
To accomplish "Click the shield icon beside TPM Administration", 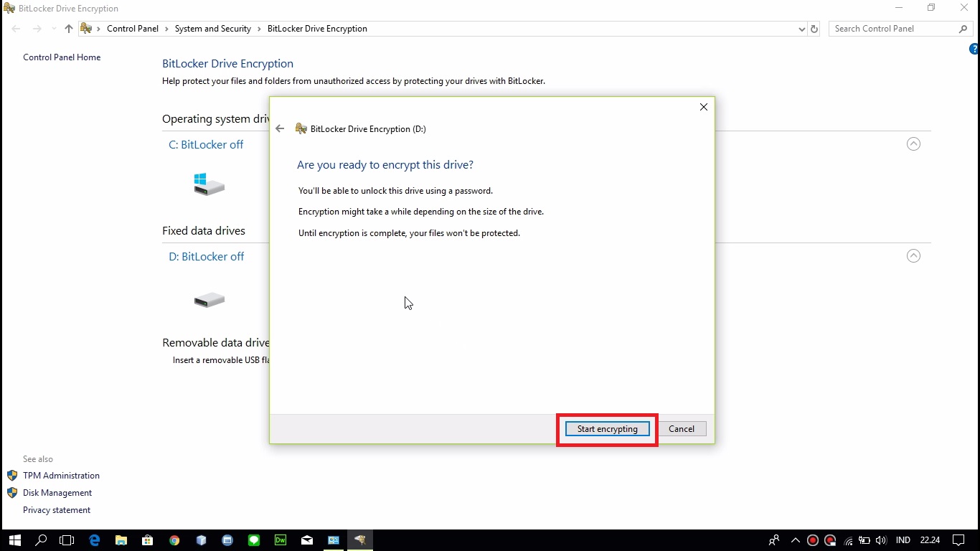I will tap(12, 476).
